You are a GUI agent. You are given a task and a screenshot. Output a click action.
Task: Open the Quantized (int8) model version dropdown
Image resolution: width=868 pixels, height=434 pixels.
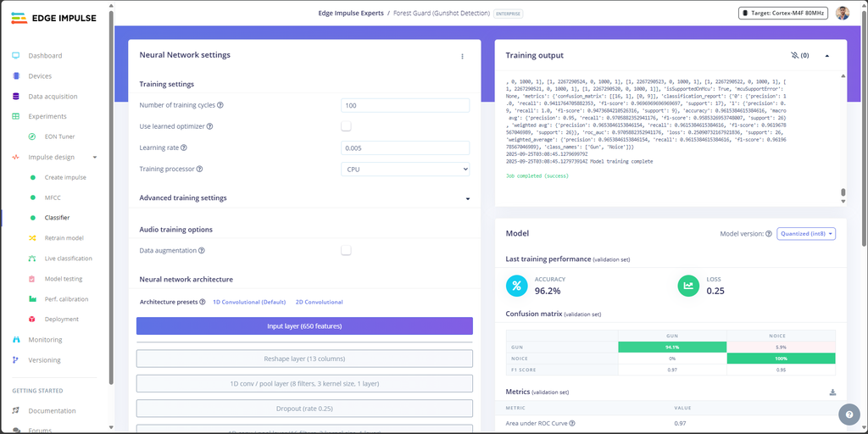click(x=806, y=234)
